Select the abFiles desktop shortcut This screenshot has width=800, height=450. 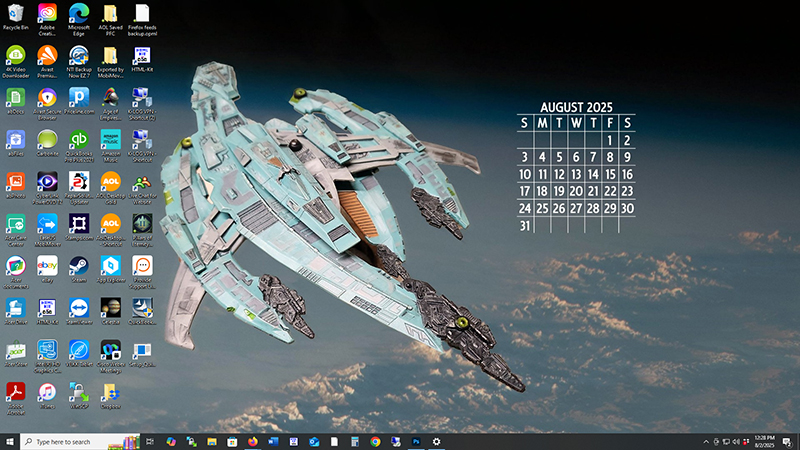coord(16,142)
